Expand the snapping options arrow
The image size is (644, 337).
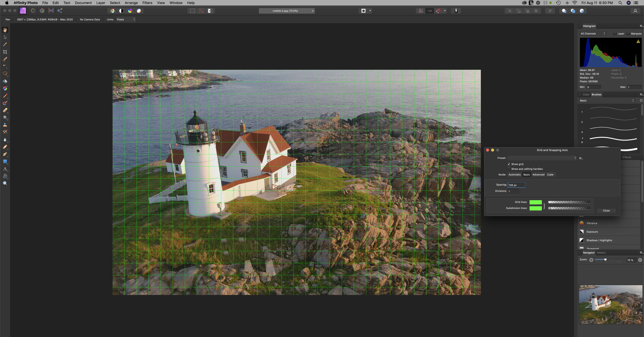(445, 11)
